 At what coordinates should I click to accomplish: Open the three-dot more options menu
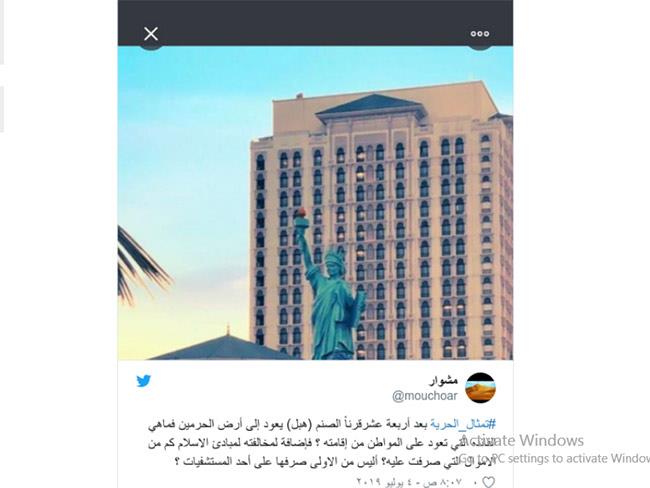(480, 34)
